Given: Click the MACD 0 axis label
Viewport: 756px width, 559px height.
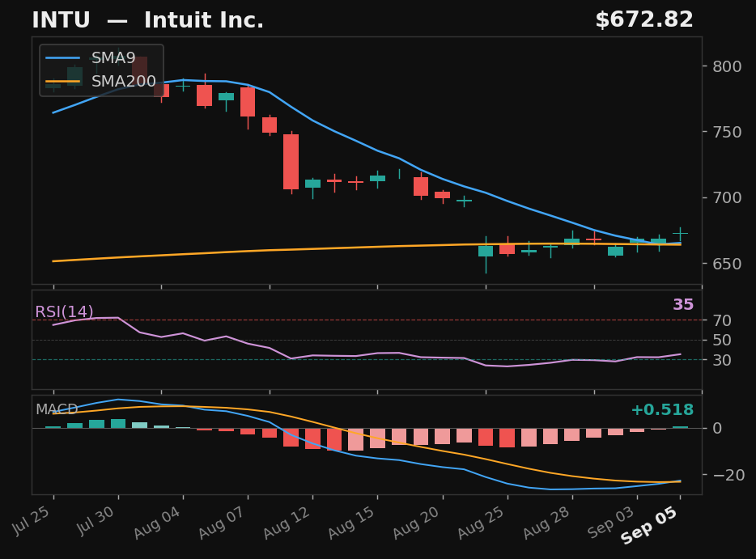Looking at the screenshot, I should pos(717,428).
